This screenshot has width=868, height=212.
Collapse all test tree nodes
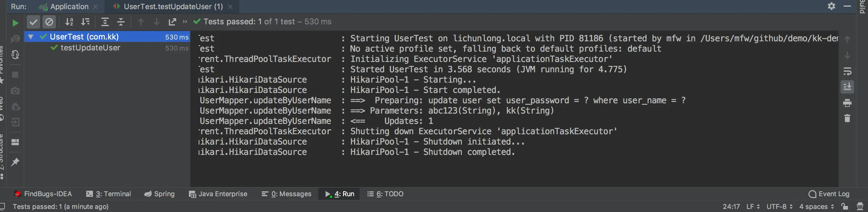[x=121, y=22]
